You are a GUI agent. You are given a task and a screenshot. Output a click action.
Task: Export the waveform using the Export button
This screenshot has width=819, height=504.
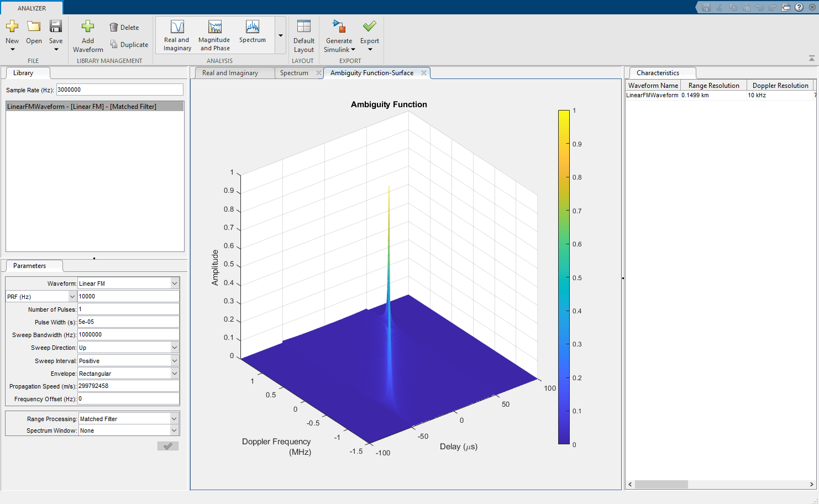coord(369,34)
